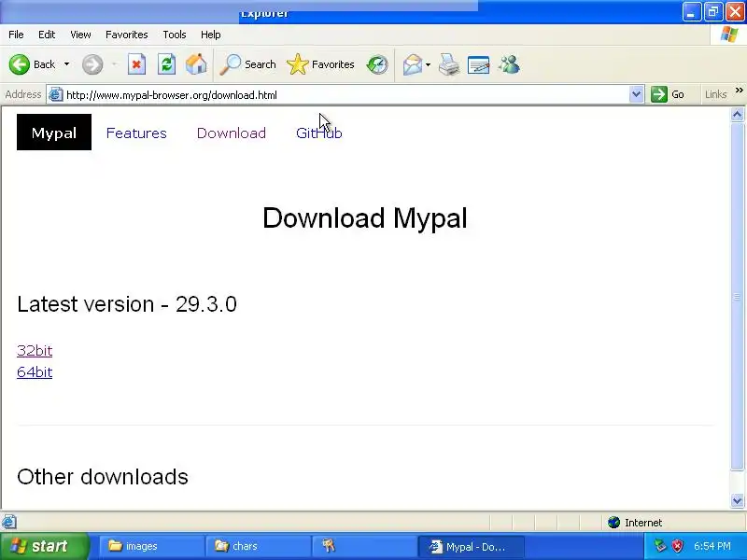
Task: Go to the Home page icon
Action: [196, 64]
